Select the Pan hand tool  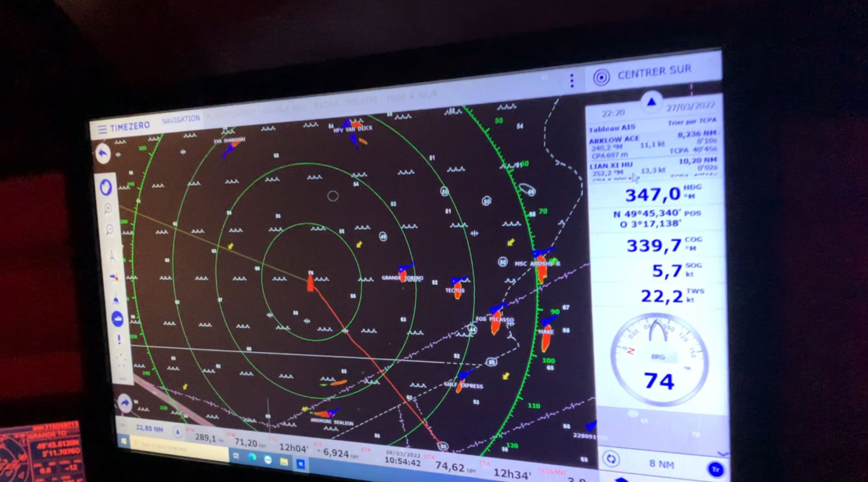coord(106,187)
